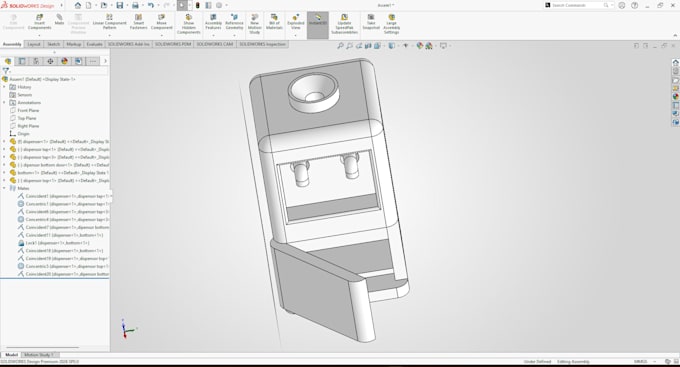Collapse the Mates folder
The image size is (680, 367).
tap(4, 188)
